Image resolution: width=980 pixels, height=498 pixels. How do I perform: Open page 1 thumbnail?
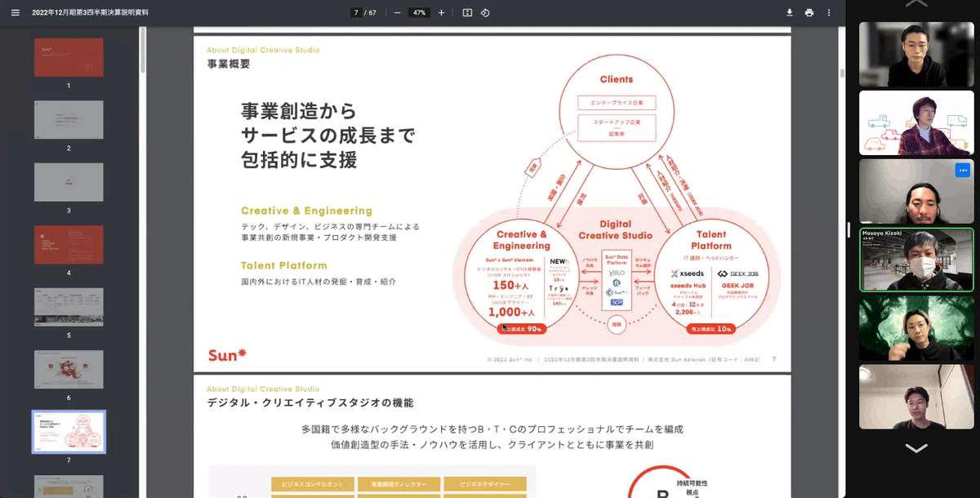[69, 58]
